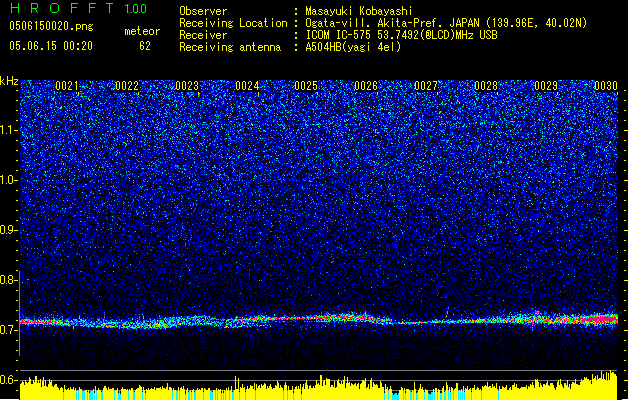Click the timestamp 05.06.15 00:20
Viewport: 629px width, 400px height.
click(x=51, y=46)
